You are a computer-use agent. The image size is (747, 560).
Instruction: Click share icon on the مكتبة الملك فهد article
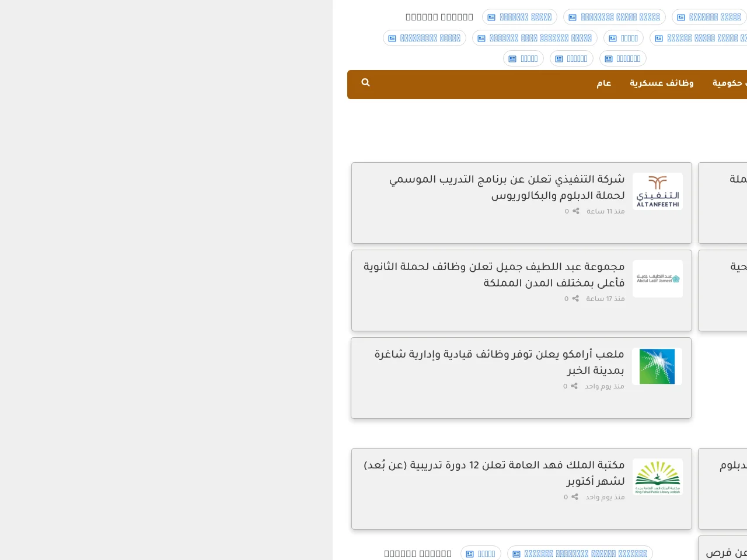click(x=575, y=497)
